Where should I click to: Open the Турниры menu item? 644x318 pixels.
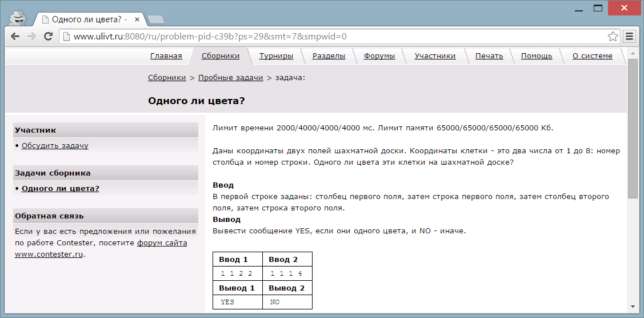[276, 56]
